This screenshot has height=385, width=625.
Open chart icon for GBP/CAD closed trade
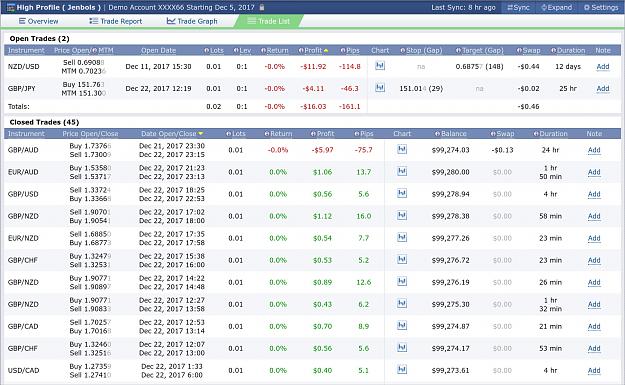point(402,326)
